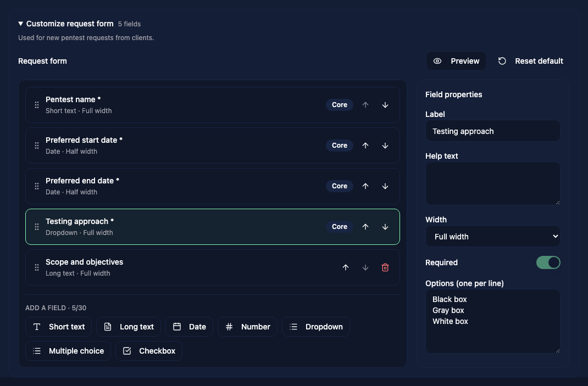Click 'Gray box' option line

click(448, 310)
